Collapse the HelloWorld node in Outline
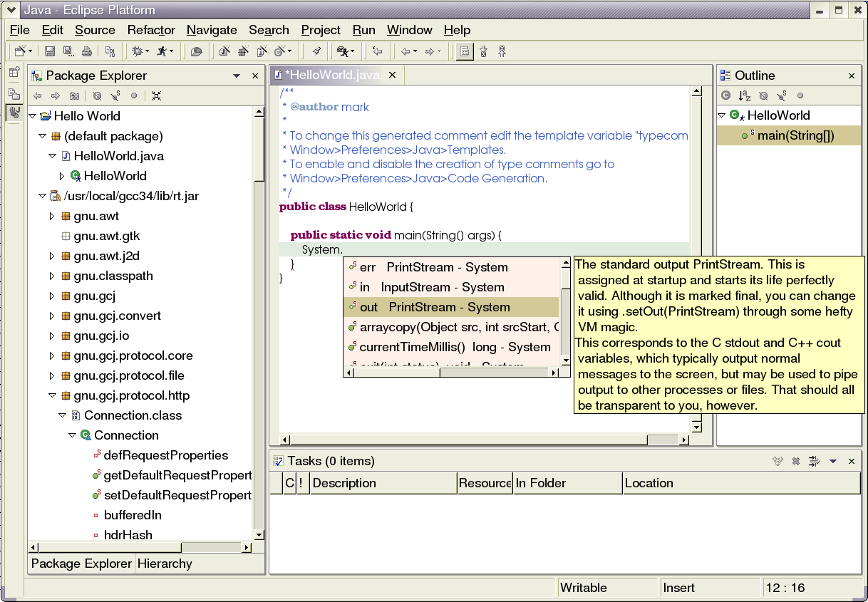 coord(722,115)
